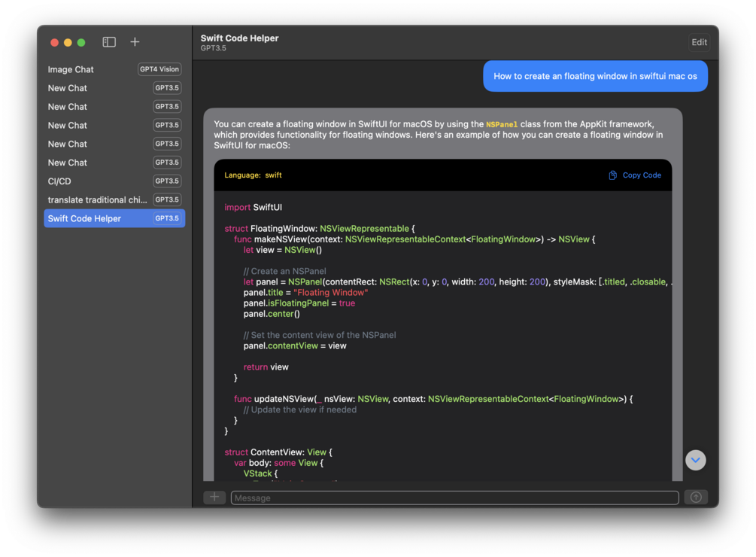Click the 'var body: some View {' line
Viewport: 756px width, 557px height.
point(278,463)
